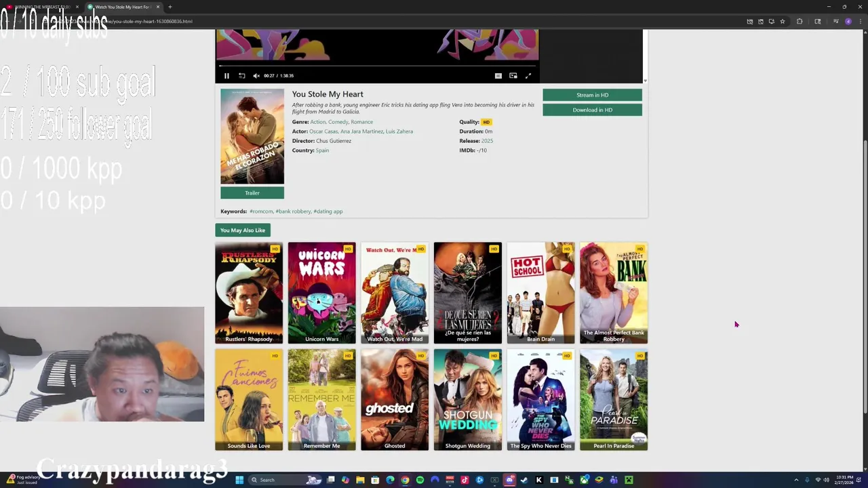The width and height of the screenshot is (868, 488).
Task: Click the rewind 10 seconds icon
Action: pyautogui.click(x=241, y=76)
